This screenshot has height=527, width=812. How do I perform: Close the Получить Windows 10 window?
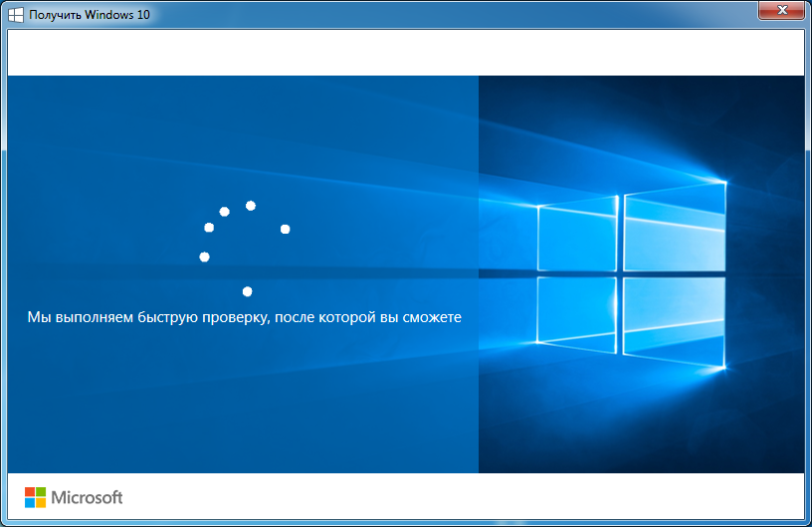click(782, 10)
